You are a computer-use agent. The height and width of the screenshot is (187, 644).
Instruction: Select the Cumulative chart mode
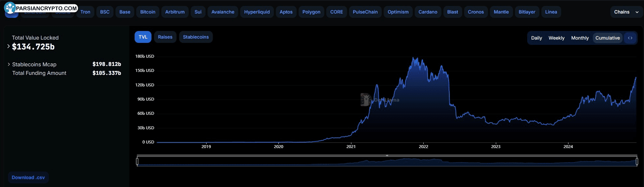[607, 38]
